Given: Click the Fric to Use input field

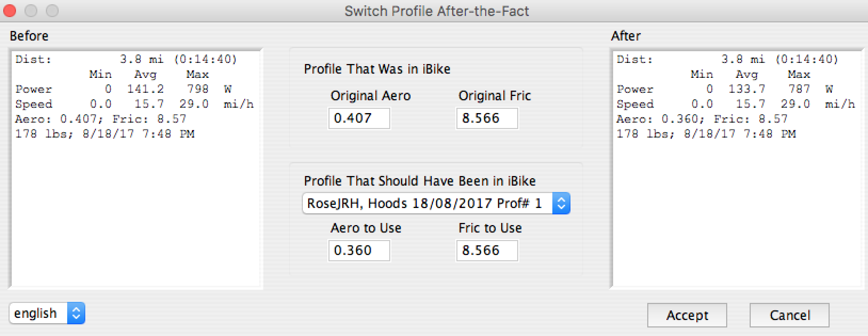Looking at the screenshot, I should pos(487,250).
